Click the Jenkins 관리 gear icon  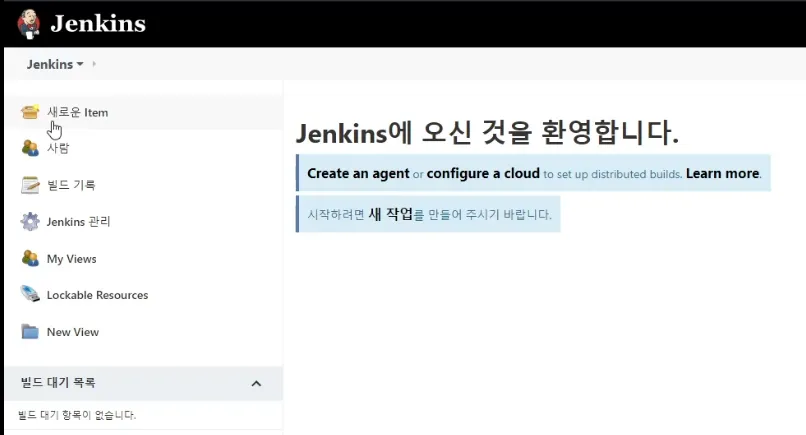(x=30, y=221)
